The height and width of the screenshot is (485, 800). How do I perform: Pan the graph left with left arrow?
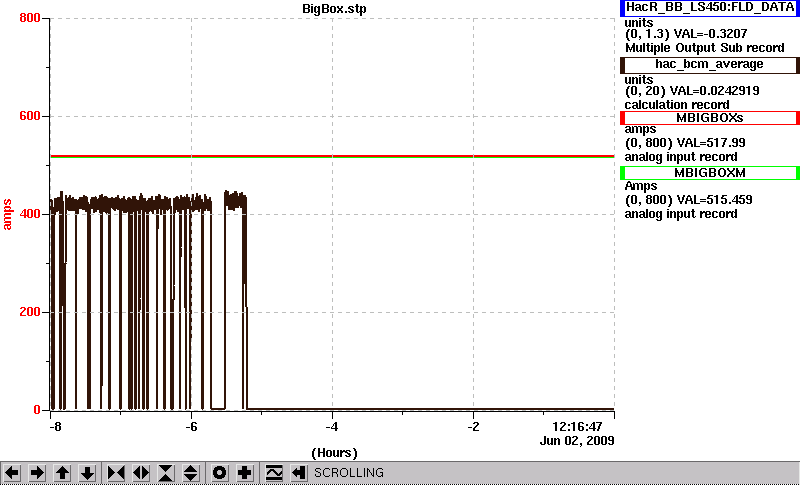pos(12,473)
